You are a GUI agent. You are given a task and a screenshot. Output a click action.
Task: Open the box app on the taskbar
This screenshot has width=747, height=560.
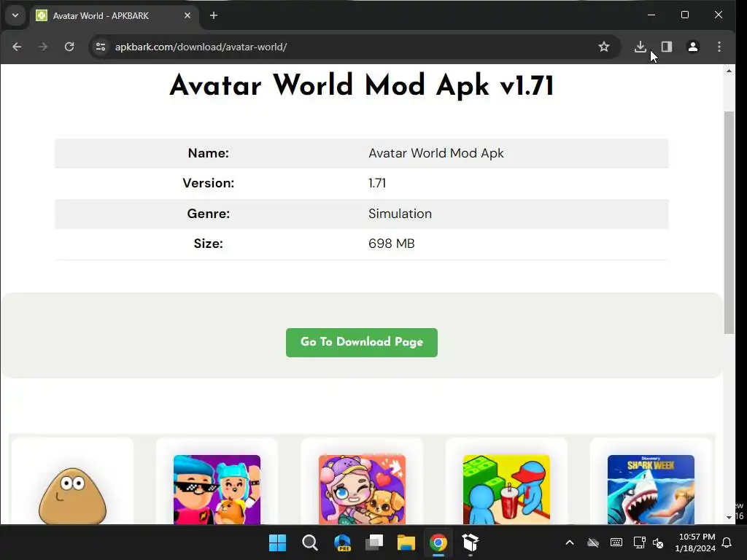click(471, 542)
